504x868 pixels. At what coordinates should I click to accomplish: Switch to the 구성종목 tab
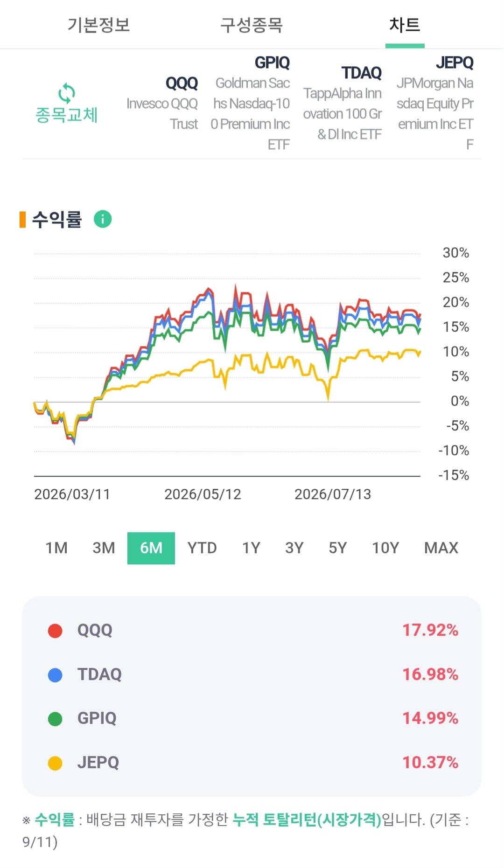[252, 25]
